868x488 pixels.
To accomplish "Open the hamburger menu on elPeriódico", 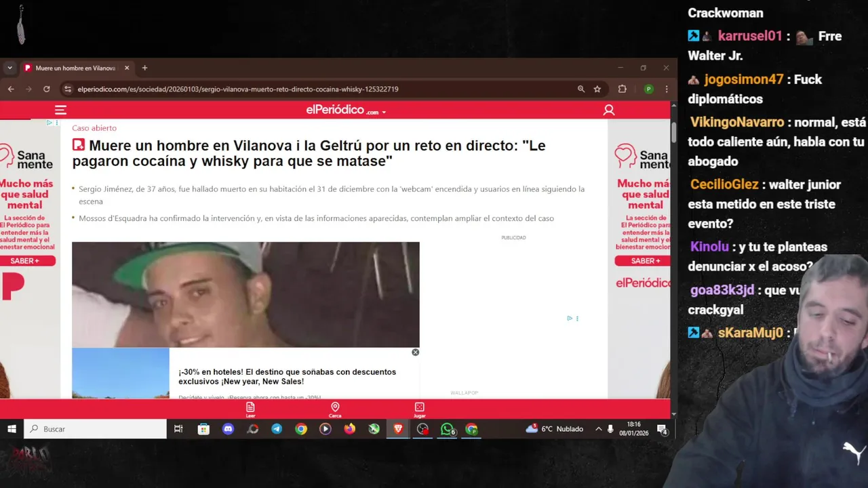I will click(x=60, y=110).
